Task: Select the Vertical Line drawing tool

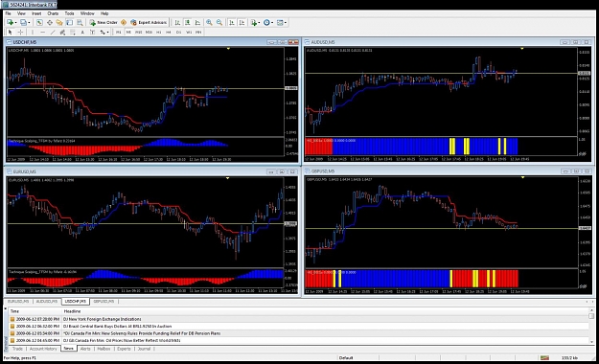Action: 33,32
